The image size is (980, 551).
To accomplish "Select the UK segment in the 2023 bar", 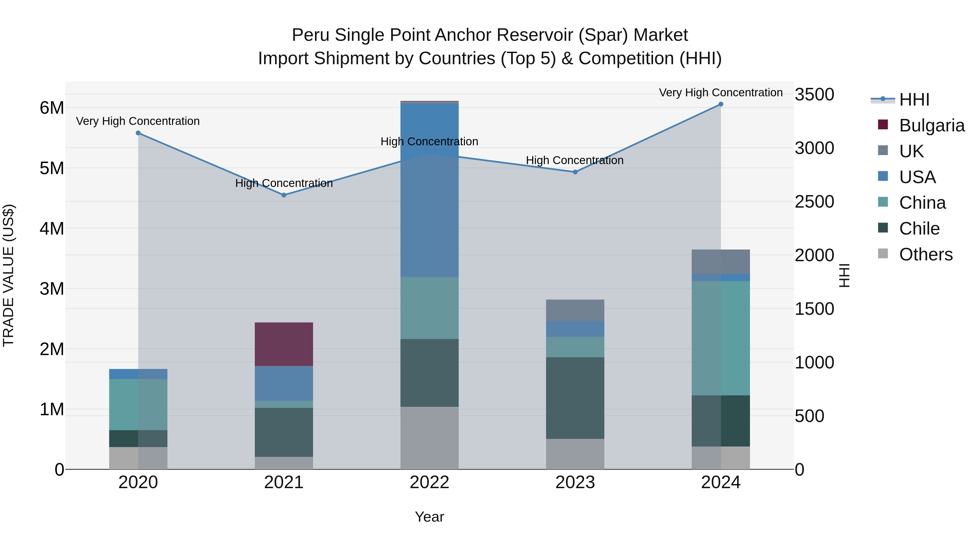I will 575,310.
